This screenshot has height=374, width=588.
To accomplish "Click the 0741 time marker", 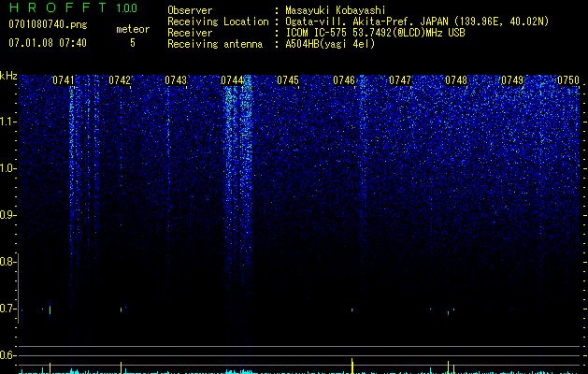I will [x=64, y=80].
